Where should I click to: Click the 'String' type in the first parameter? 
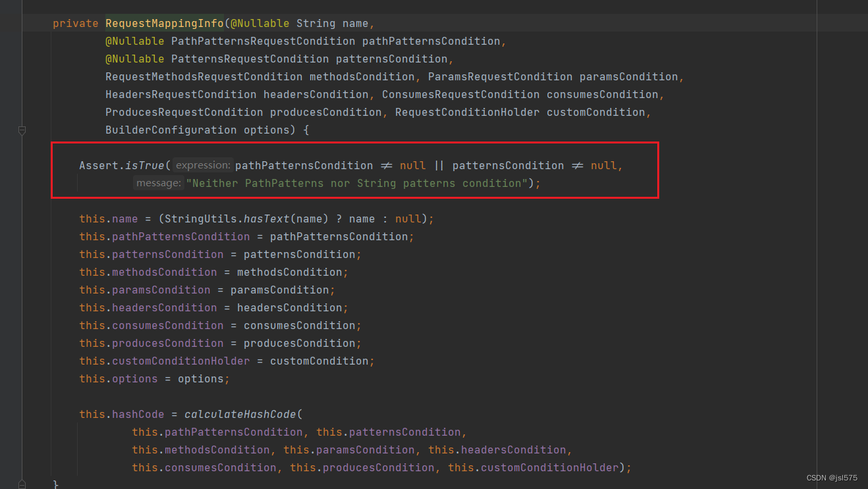316,24
